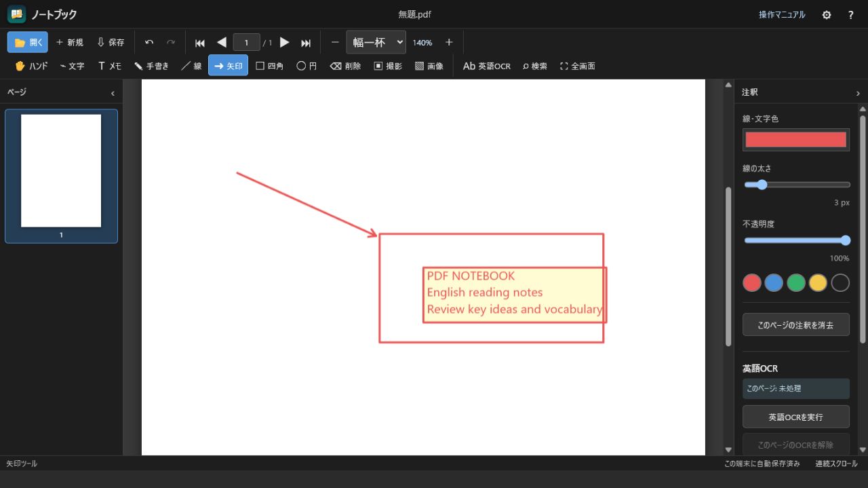Select the 線 line tool
Viewport: 868px width, 488px height.
coord(191,66)
